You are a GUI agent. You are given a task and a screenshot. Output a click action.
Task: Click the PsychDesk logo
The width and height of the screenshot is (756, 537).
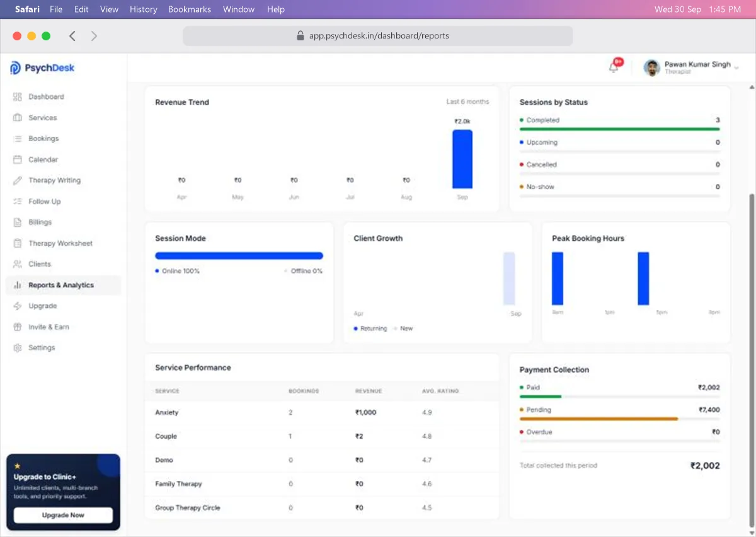[x=42, y=68]
